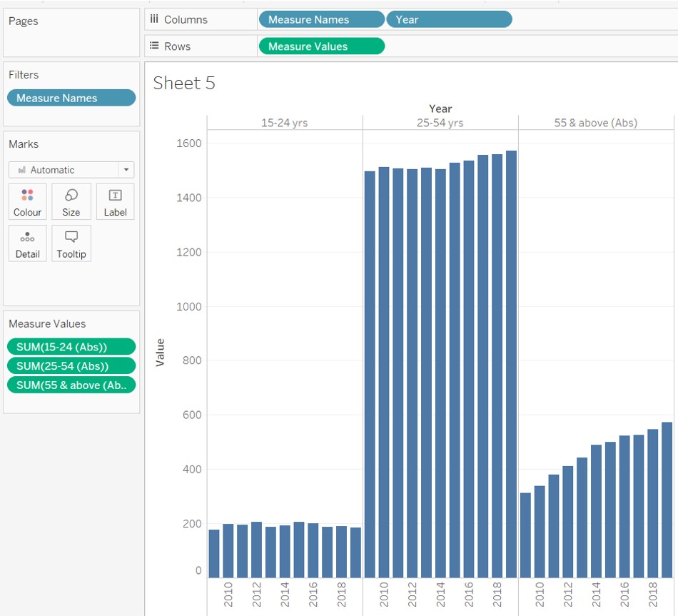Select the Measure Names pill under Filters
Screen dimensions: 678x616
71,98
